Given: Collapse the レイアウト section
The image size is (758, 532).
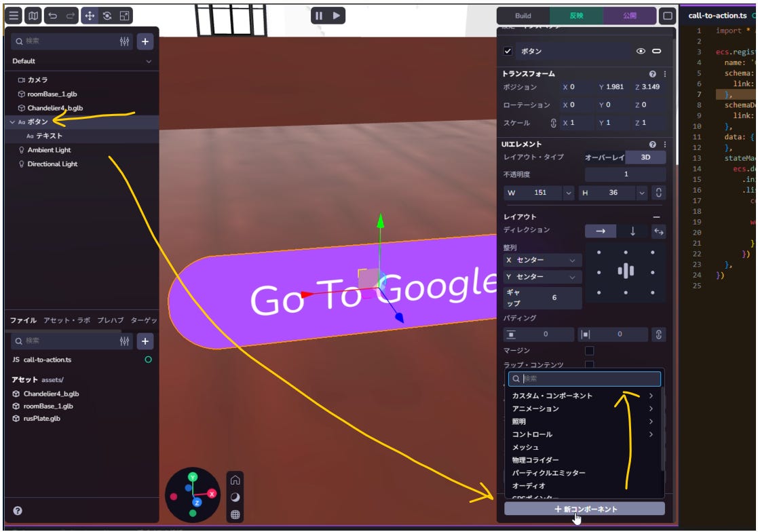Looking at the screenshot, I should tap(656, 217).
